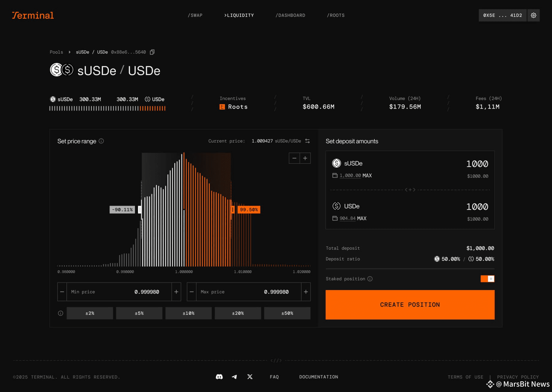552x392 pixels.
Task: Decrease the Max price value
Action: 192,292
